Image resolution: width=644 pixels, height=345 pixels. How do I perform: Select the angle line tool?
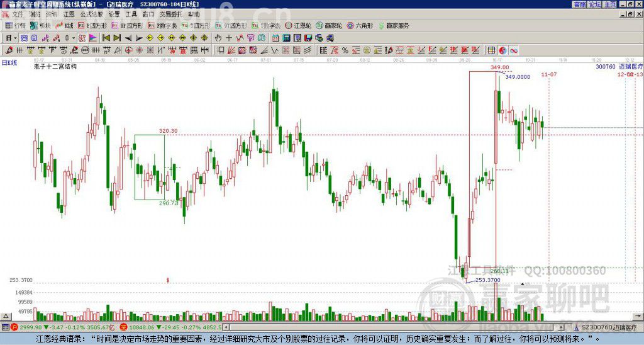pos(264,50)
